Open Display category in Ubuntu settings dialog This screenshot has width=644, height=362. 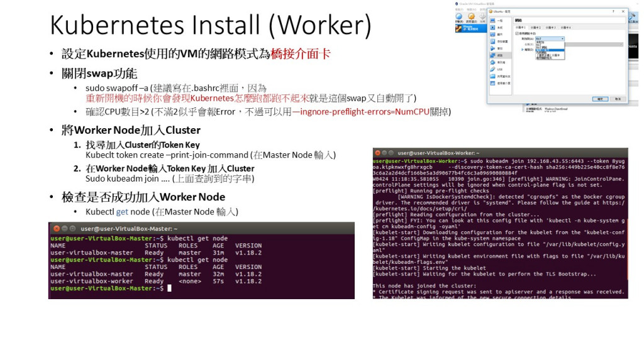(500, 35)
